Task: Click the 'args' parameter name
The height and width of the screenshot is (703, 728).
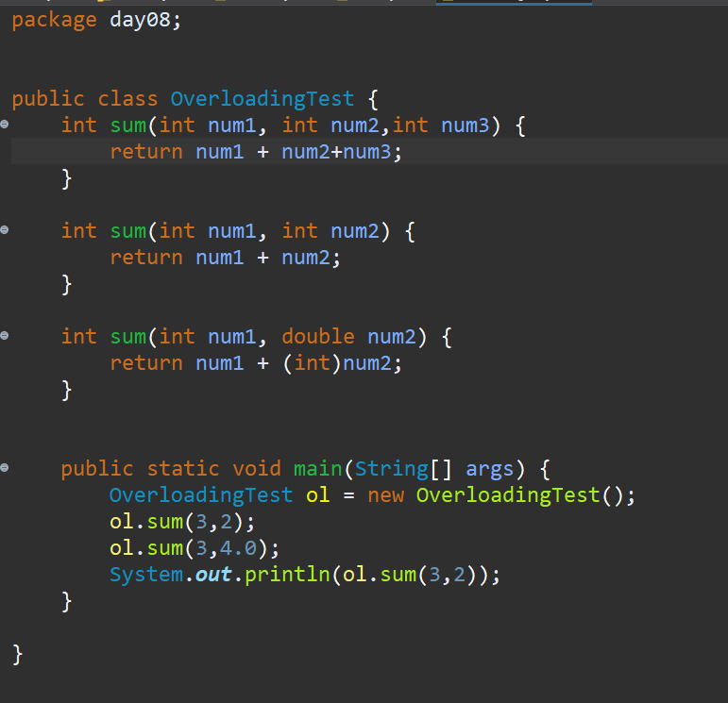Action: pyautogui.click(x=490, y=471)
